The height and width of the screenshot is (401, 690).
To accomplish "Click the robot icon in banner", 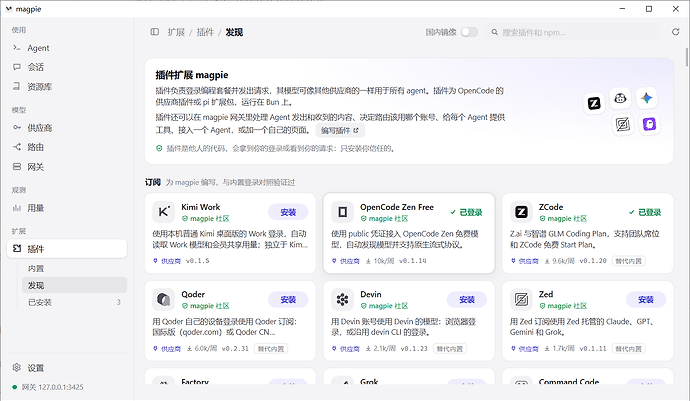I will point(620,98).
